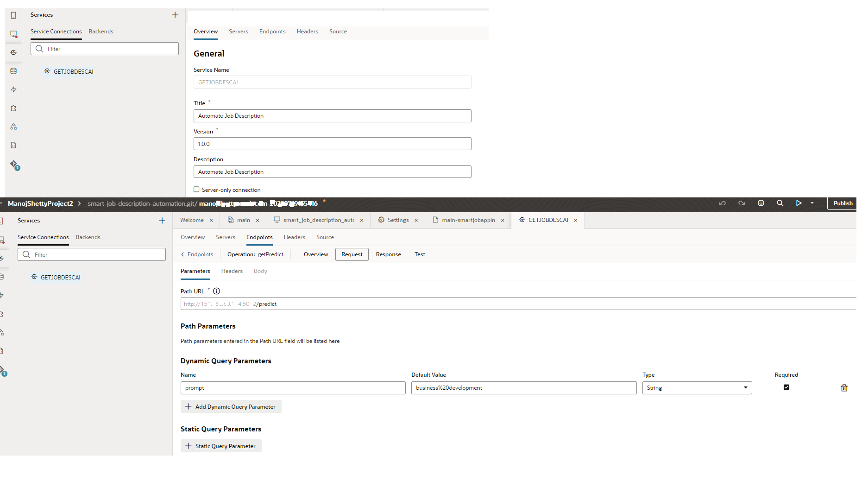The width and height of the screenshot is (868, 494).
Task: Click Add Dynamic Query Parameter button
Action: [231, 407]
